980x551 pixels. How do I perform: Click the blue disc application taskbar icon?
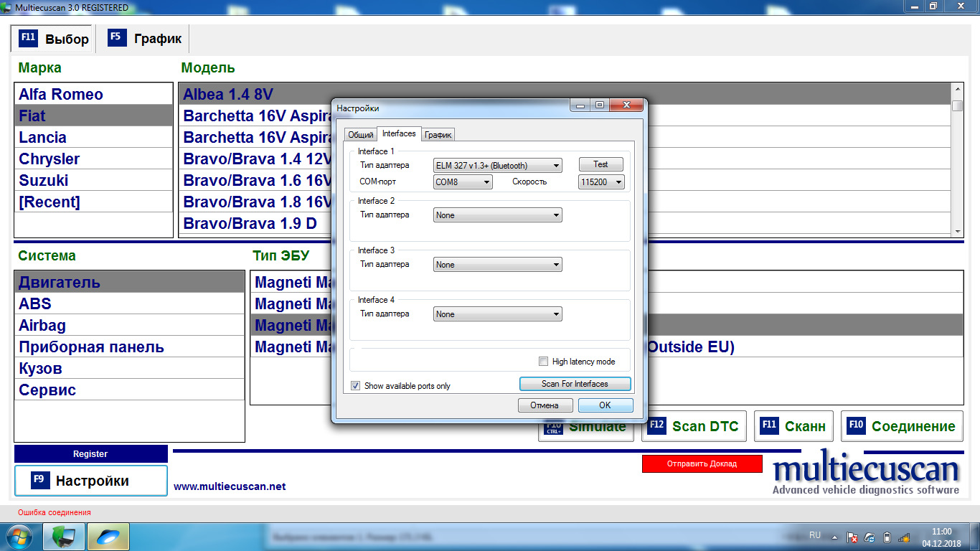pyautogui.click(x=108, y=536)
